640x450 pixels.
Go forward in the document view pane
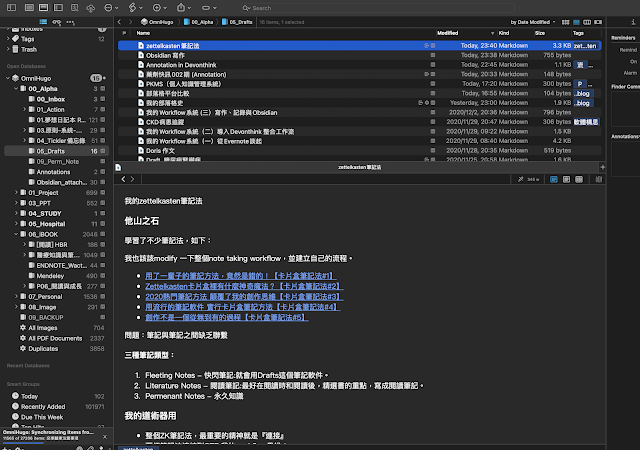pyautogui.click(x=132, y=179)
